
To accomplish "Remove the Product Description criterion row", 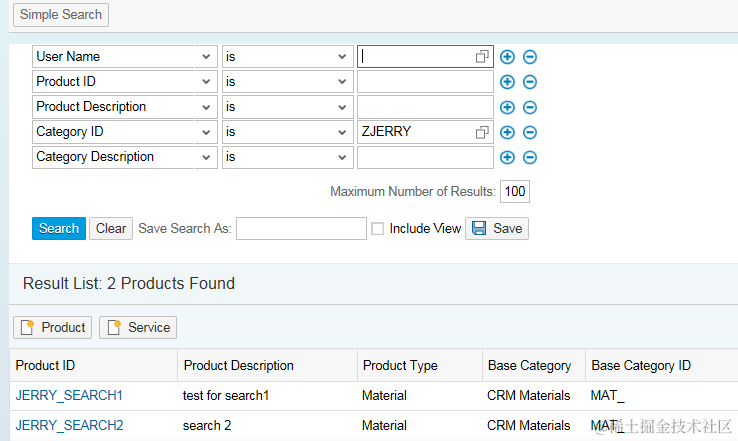I will coord(530,107).
